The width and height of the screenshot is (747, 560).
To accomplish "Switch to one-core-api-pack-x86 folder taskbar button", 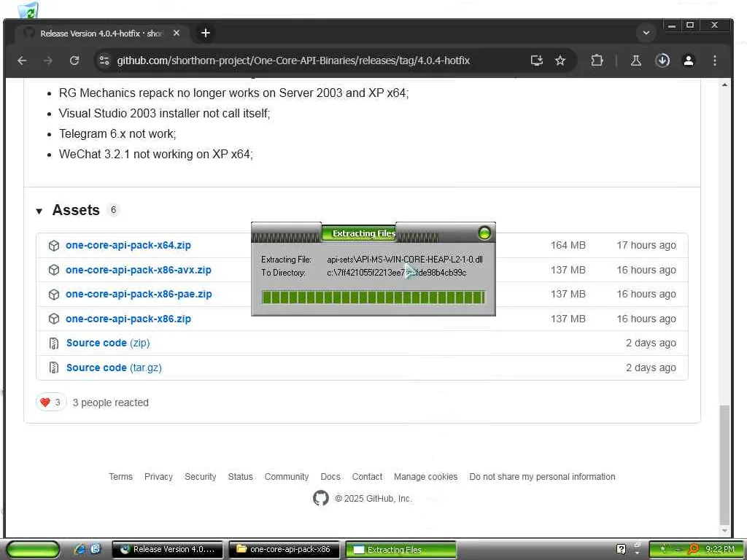I will [x=284, y=549].
